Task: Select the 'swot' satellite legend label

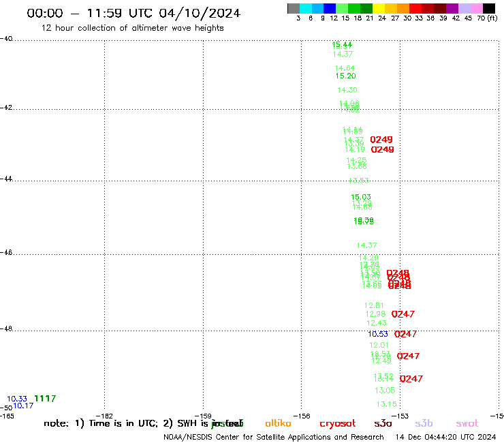Action: click(x=467, y=423)
